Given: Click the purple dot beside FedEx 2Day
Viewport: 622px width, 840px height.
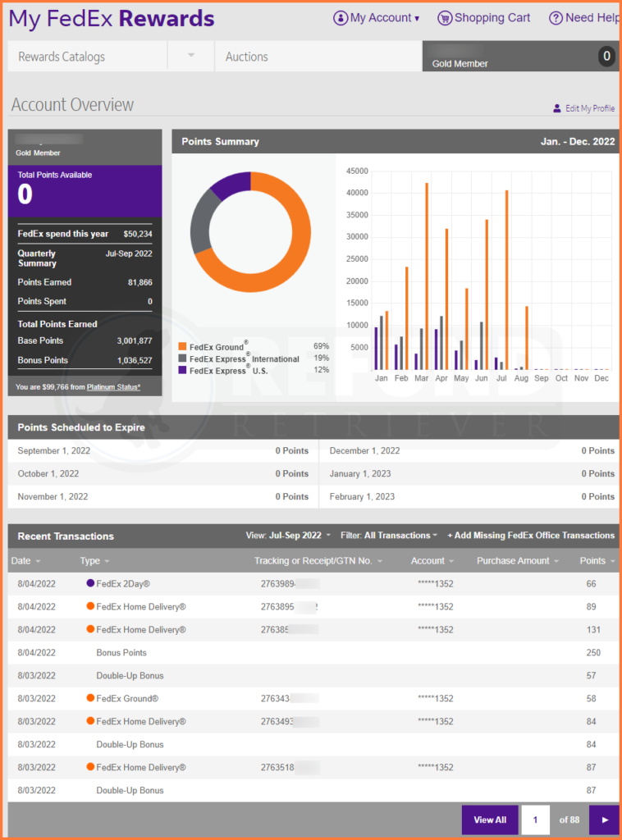Looking at the screenshot, I should point(90,583).
